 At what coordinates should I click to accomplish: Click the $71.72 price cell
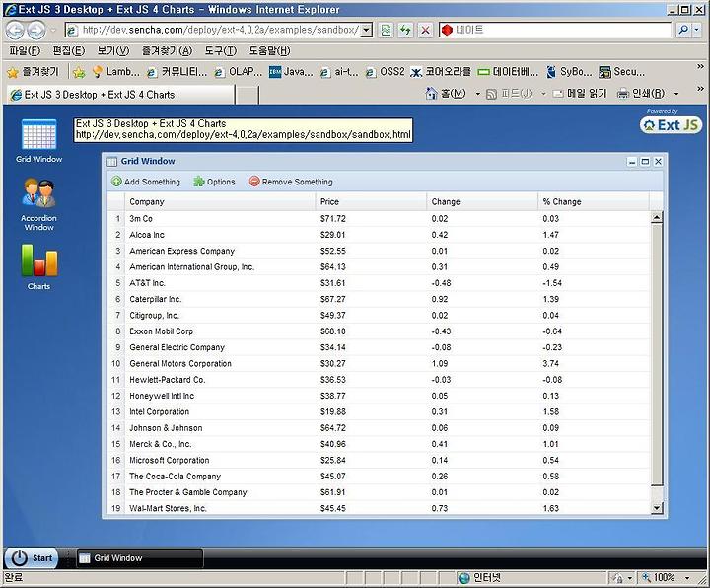point(333,218)
